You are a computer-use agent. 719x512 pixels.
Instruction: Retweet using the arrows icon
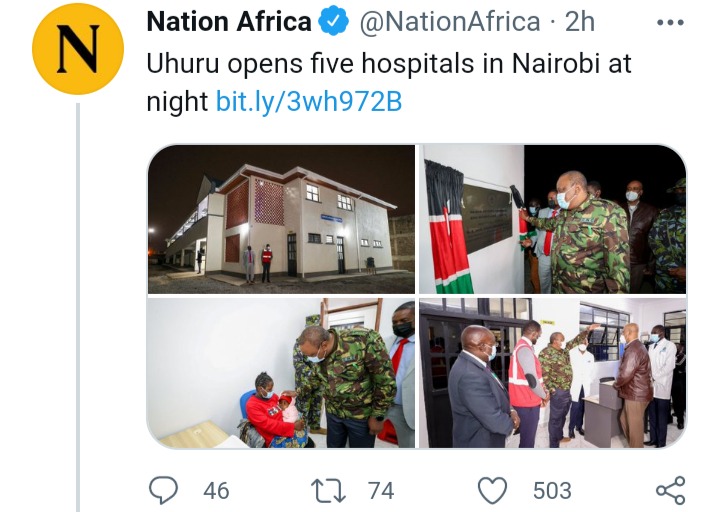coord(328,490)
